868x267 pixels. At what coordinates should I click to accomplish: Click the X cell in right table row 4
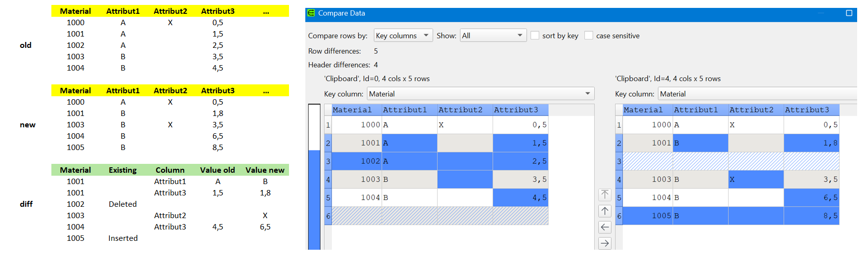tap(755, 180)
